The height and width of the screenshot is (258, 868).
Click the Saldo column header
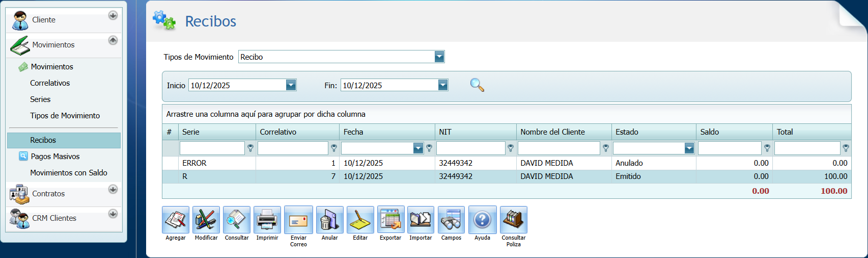pos(734,132)
